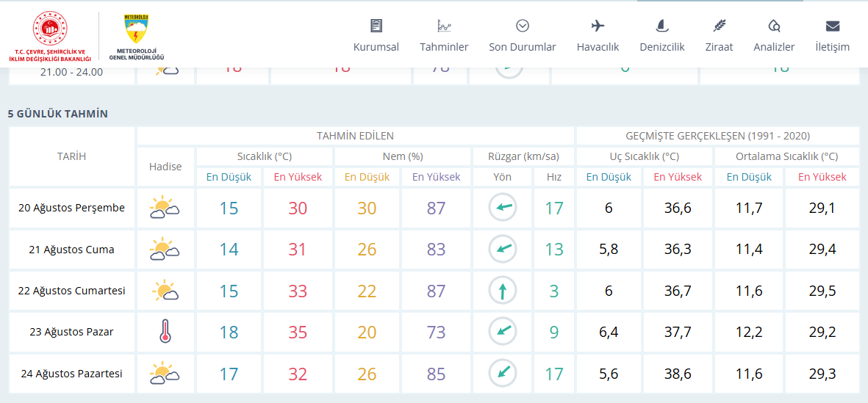This screenshot has width=868, height=403.
Task: Select the Analizler menu label
Action: pyautogui.click(x=774, y=47)
